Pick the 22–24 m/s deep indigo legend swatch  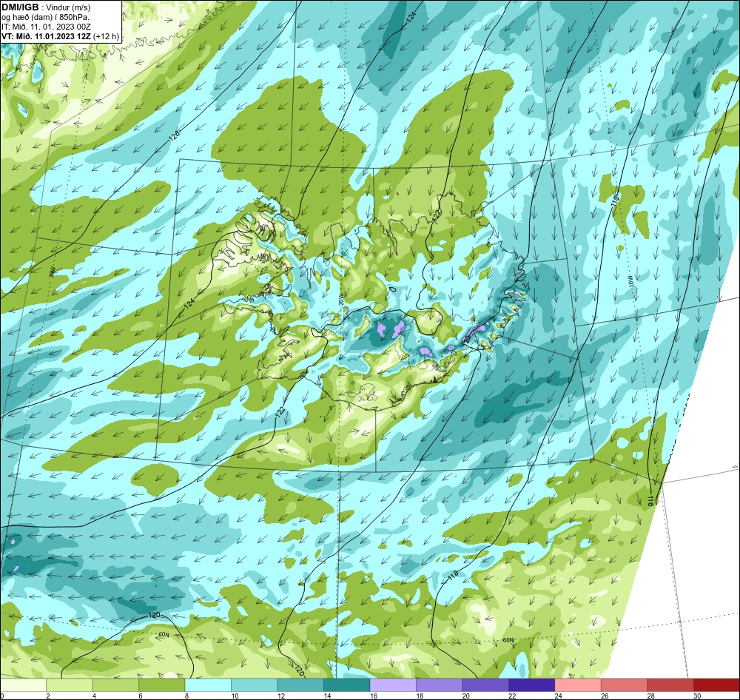532,684
